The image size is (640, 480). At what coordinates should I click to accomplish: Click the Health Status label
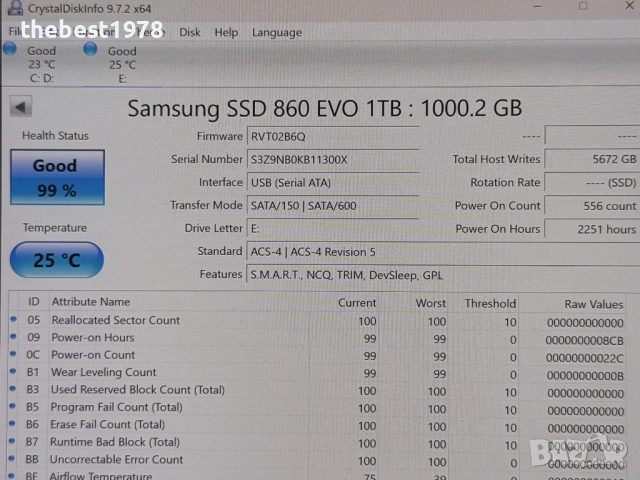coord(55,136)
